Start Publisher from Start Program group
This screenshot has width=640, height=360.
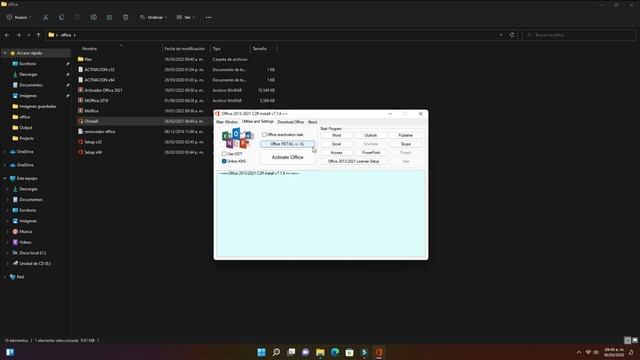point(406,135)
